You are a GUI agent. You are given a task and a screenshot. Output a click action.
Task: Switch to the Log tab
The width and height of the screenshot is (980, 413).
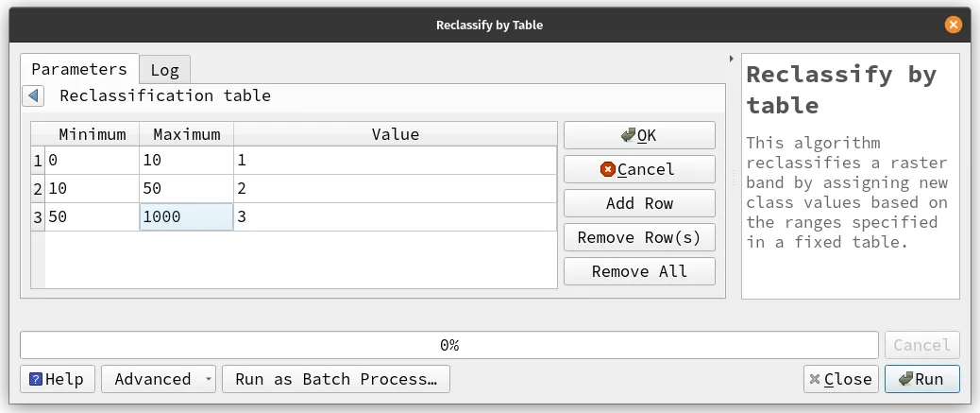click(165, 70)
